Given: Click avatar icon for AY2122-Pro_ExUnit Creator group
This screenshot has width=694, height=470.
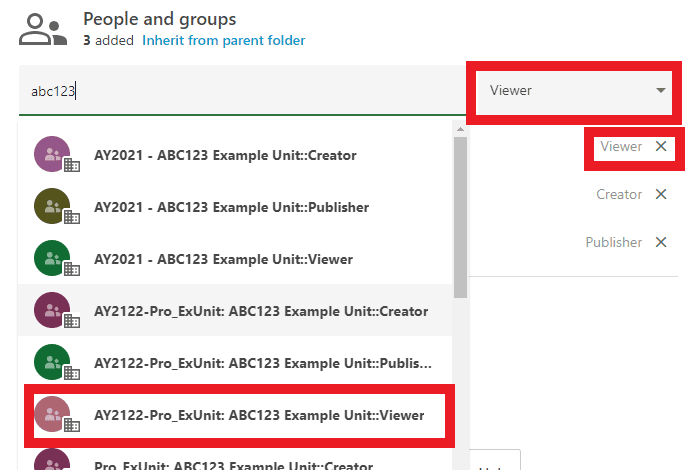Looking at the screenshot, I should point(52,311).
